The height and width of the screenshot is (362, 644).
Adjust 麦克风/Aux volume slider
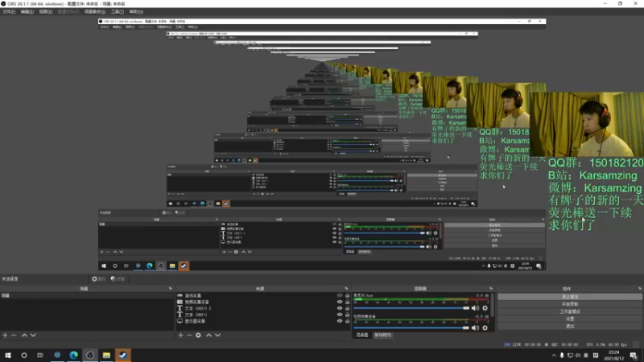[x=411, y=308]
